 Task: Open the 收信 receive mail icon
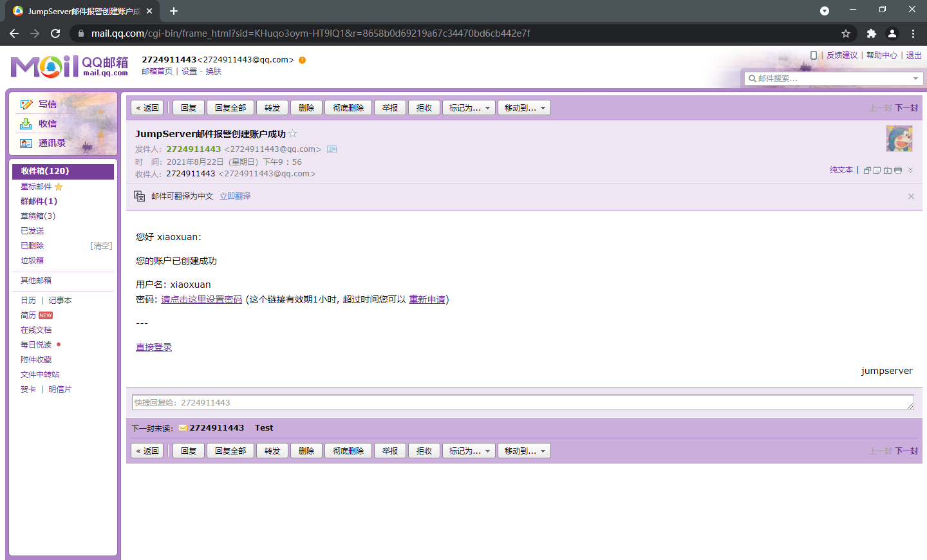[x=26, y=124]
